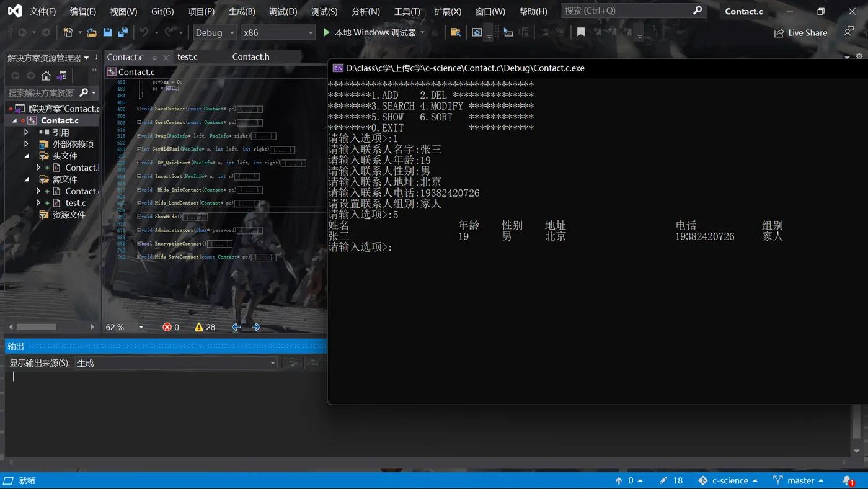Click the console window title bar path
The height and width of the screenshot is (489, 868).
(465, 68)
